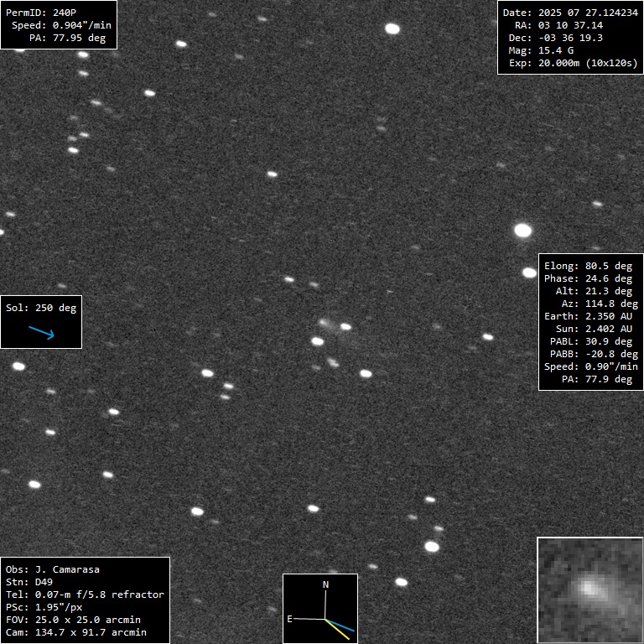The width and height of the screenshot is (644, 644).
Task: Click the blue solar direction arrow
Action: coord(41,333)
